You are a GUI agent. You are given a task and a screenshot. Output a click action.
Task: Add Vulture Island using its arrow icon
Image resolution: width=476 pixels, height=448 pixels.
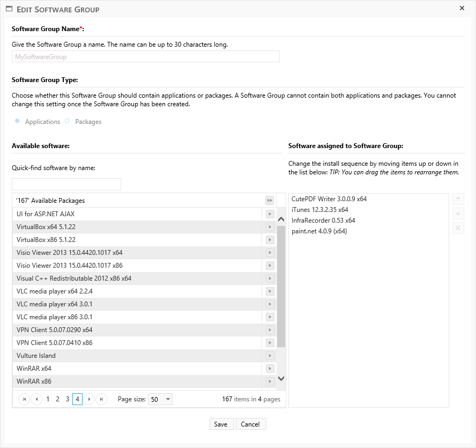(270, 356)
